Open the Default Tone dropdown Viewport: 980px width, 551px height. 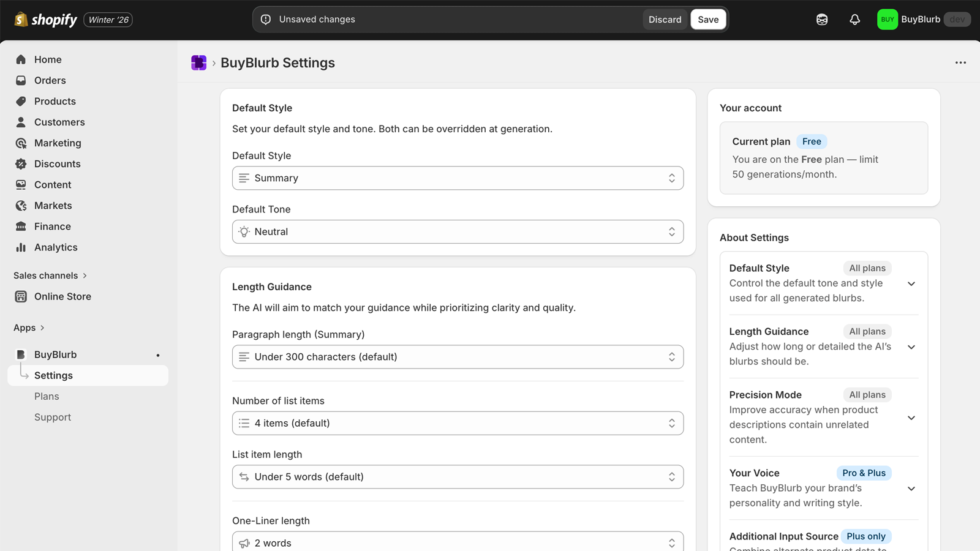tap(458, 231)
